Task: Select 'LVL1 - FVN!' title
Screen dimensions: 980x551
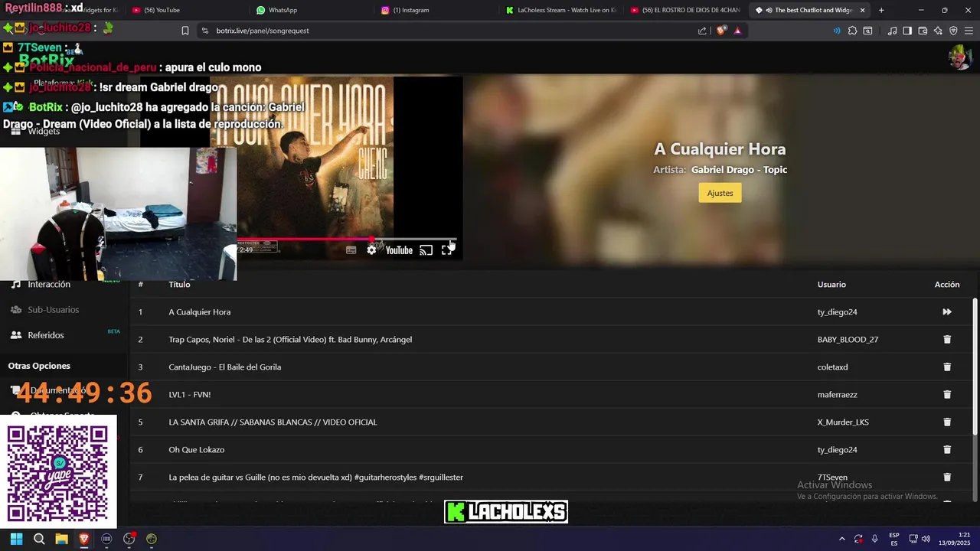Action: (189, 394)
